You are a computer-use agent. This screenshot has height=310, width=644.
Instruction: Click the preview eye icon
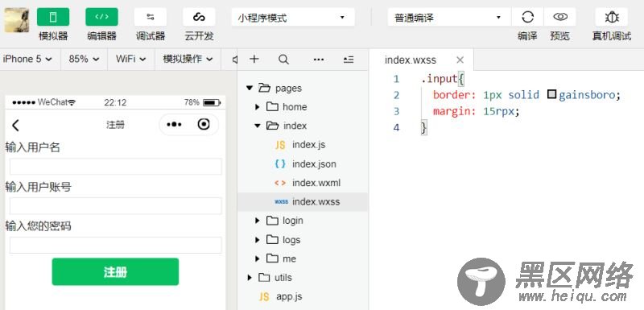[560, 17]
